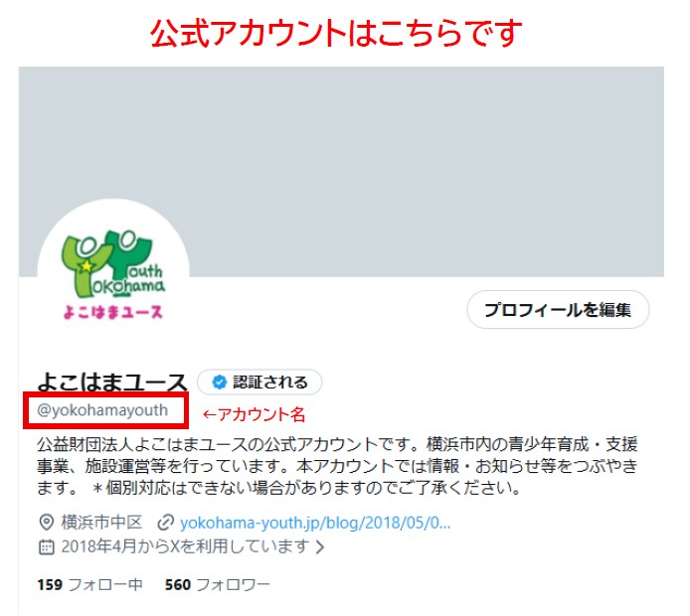Viewport: 690px width, 616px height.
Task: Click the blue verified badge icon
Action: point(219,383)
